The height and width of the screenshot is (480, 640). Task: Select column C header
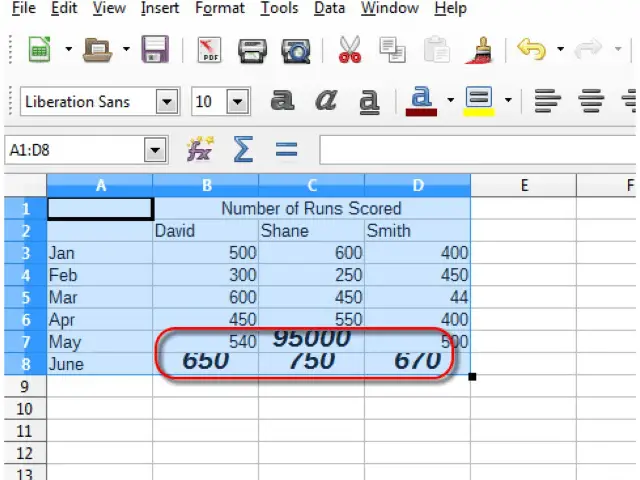[x=311, y=185]
